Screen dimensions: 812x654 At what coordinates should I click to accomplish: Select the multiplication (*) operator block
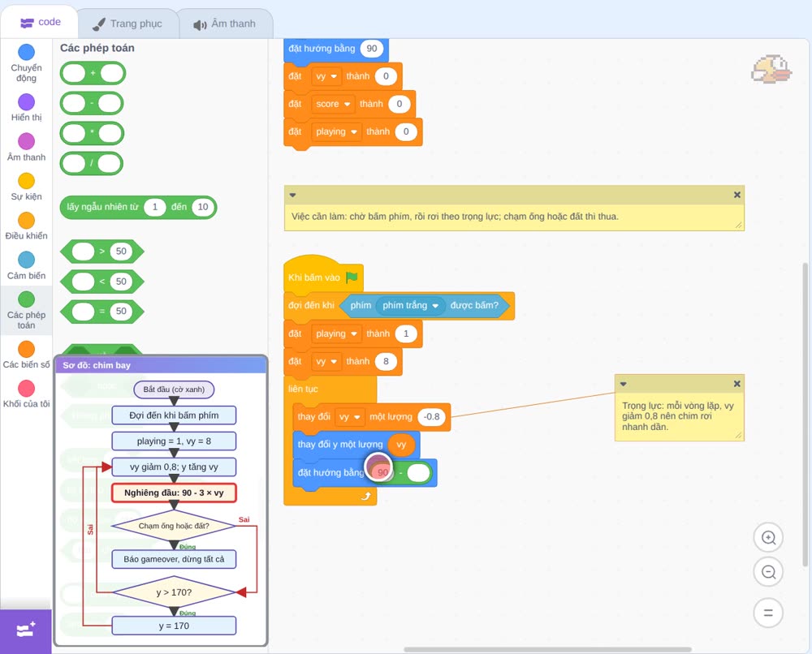point(93,133)
